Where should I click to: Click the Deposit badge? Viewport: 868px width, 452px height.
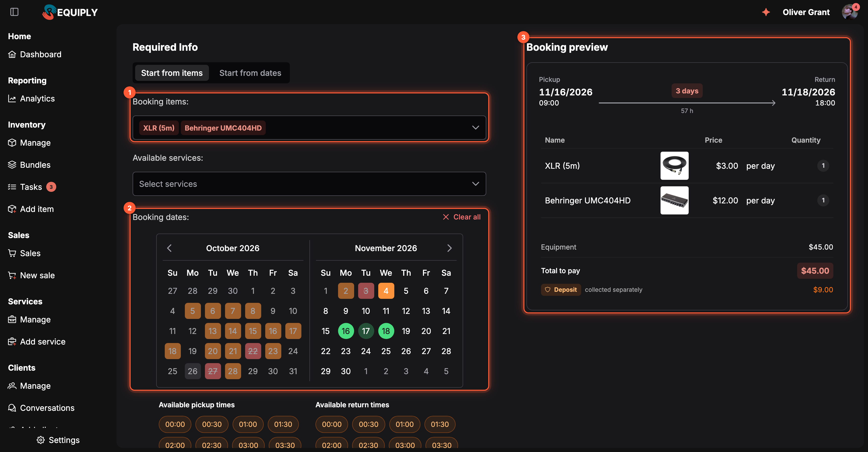(x=561, y=289)
